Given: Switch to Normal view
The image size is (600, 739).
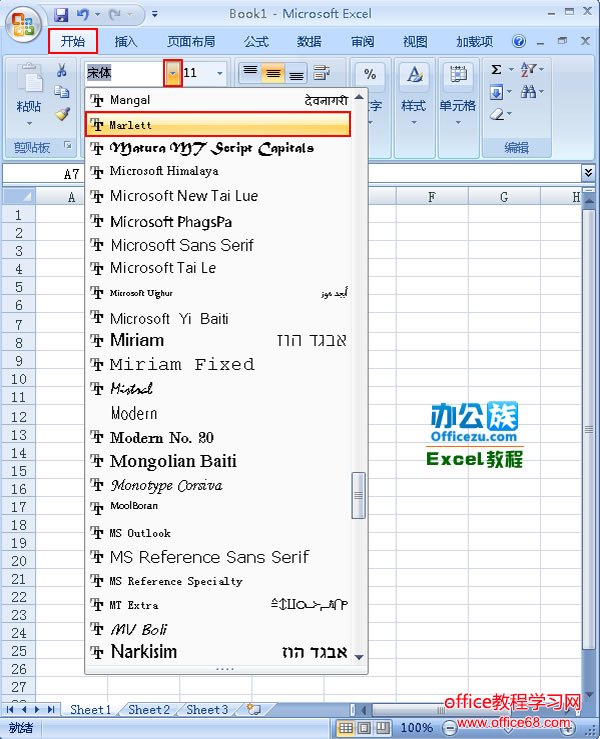Looking at the screenshot, I should [346, 728].
